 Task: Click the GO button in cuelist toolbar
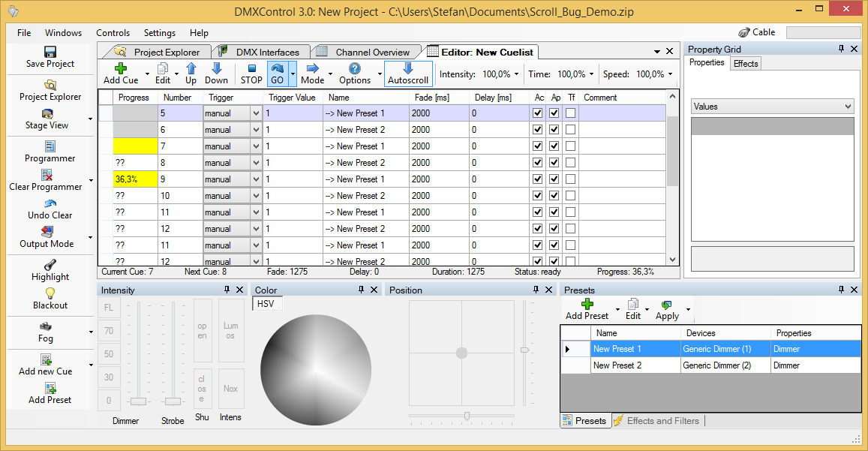[277, 74]
